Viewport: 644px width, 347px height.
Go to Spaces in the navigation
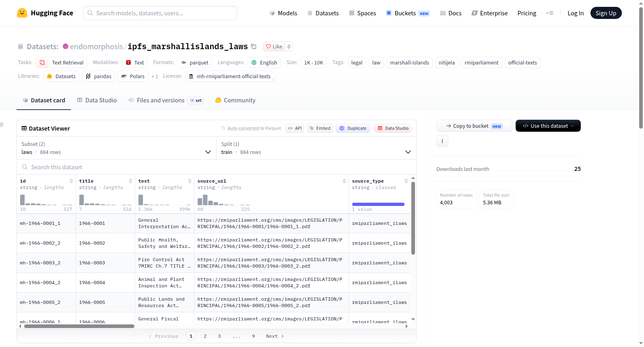tap(363, 13)
